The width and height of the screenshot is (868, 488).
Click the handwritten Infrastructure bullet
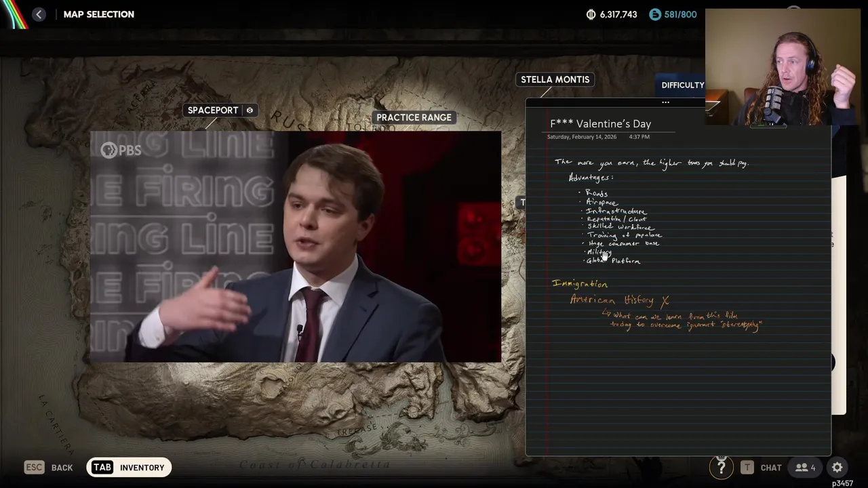coord(616,211)
